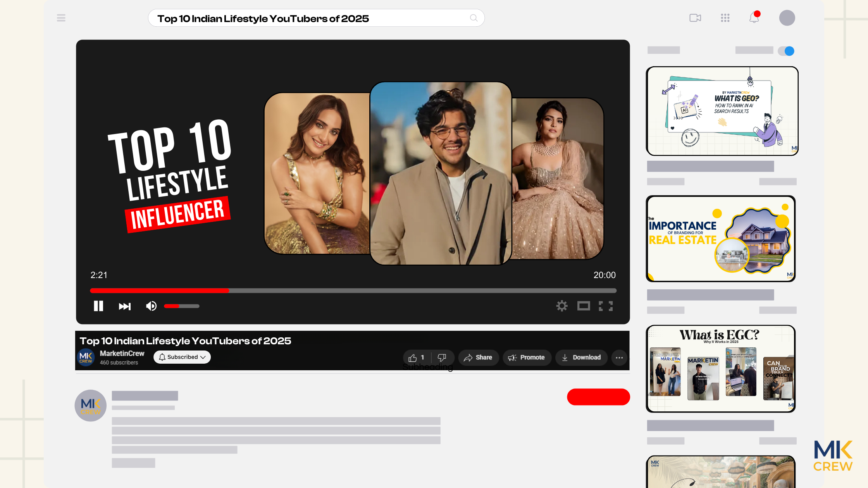
Task: Seek on the video progress bar
Action: point(353,290)
